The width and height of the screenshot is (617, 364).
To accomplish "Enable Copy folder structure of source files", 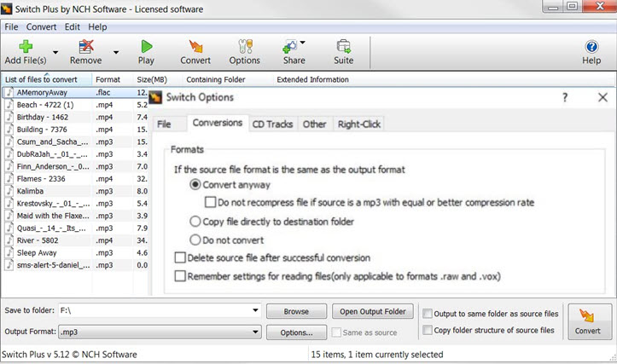I will [x=428, y=330].
